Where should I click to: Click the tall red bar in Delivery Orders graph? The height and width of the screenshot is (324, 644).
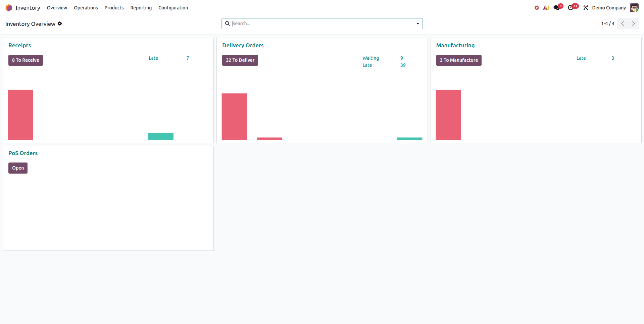click(234, 117)
